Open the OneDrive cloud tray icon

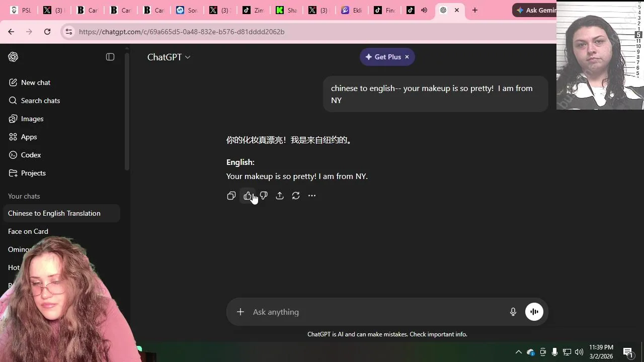pyautogui.click(x=530, y=352)
